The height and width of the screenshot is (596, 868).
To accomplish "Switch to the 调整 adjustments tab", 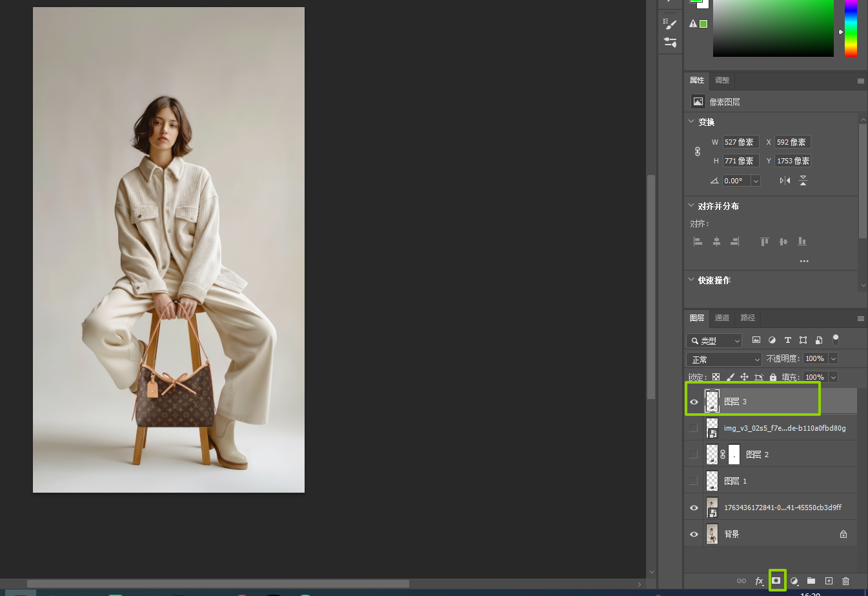I will [722, 80].
